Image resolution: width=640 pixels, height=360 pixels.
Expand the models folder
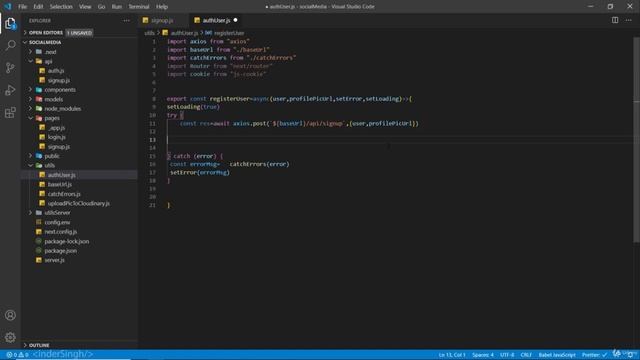[53, 99]
